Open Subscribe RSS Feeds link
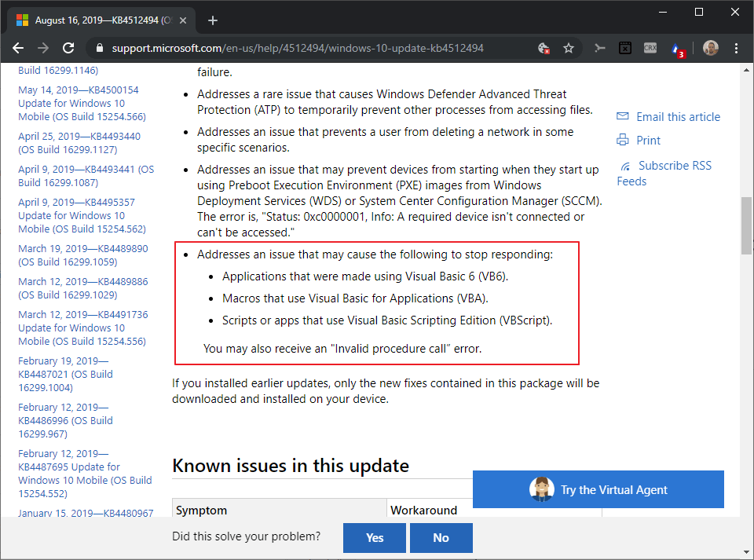 664,174
